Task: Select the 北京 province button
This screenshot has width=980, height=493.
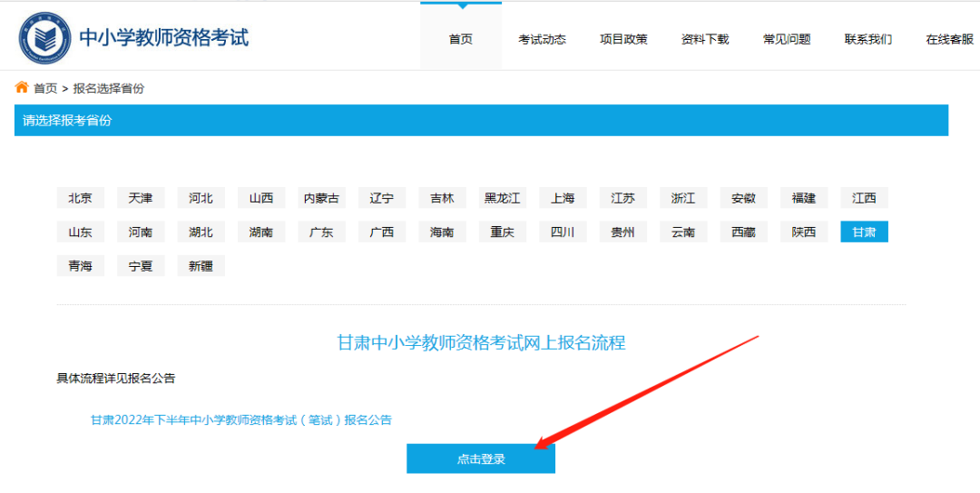Action: pyautogui.click(x=80, y=198)
